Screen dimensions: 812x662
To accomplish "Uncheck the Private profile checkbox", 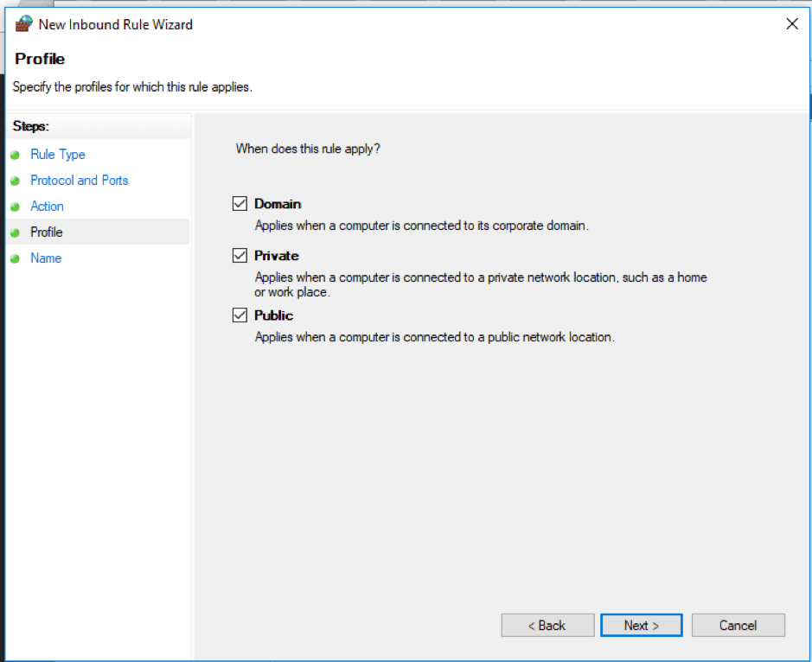I will point(240,255).
